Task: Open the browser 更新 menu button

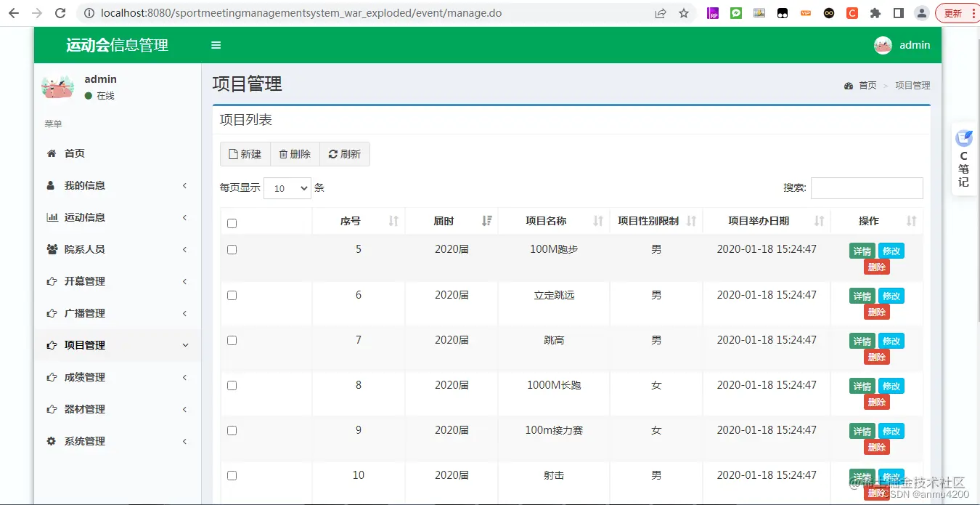Action: 957,13
